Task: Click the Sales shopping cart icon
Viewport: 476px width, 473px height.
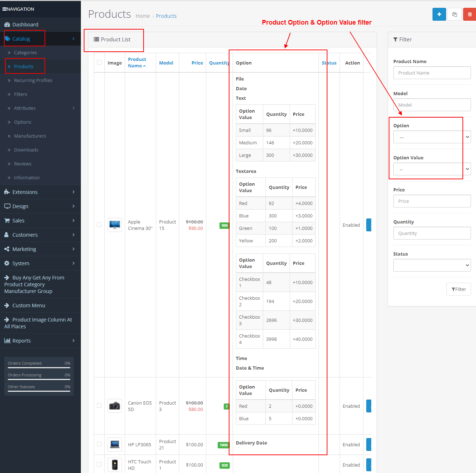Action: point(7,221)
